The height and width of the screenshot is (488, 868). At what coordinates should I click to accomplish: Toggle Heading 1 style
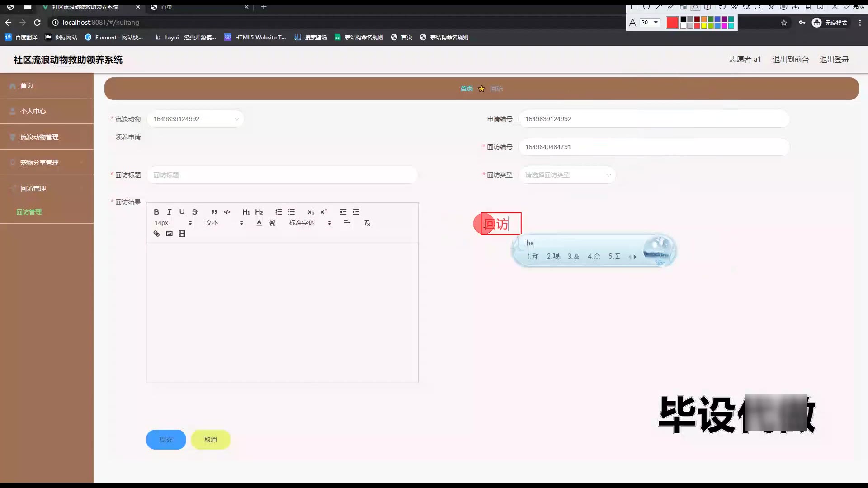pyautogui.click(x=246, y=212)
